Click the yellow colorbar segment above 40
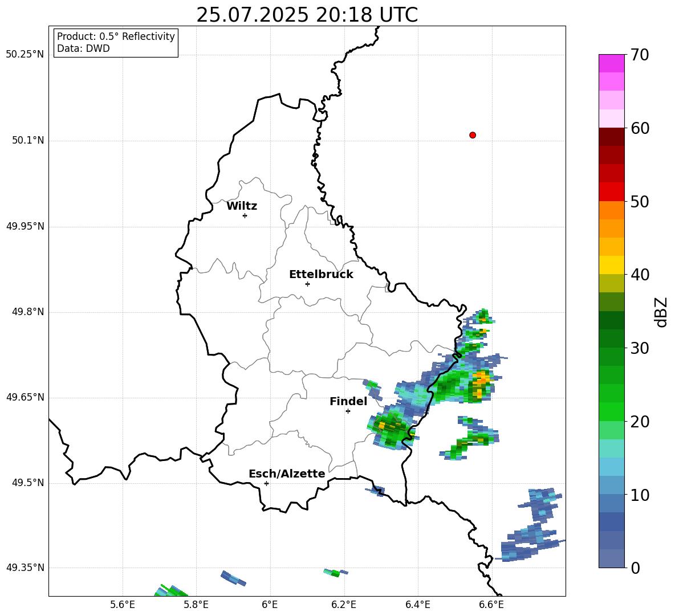 tap(611, 265)
